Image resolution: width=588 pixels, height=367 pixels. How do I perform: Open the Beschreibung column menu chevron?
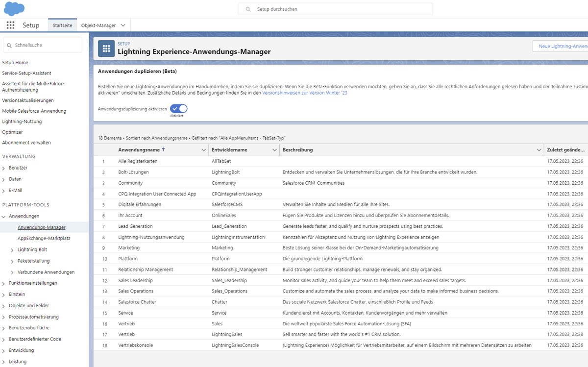[538, 150]
